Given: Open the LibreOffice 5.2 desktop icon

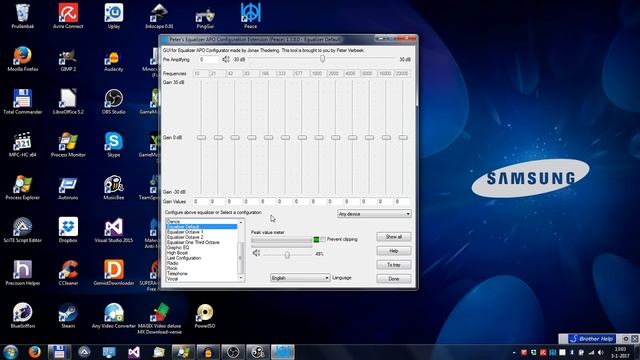Looking at the screenshot, I should point(68,102).
